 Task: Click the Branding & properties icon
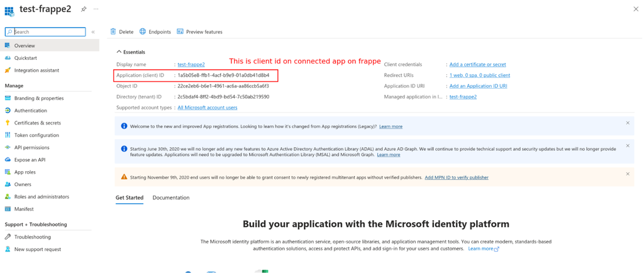pos(8,98)
